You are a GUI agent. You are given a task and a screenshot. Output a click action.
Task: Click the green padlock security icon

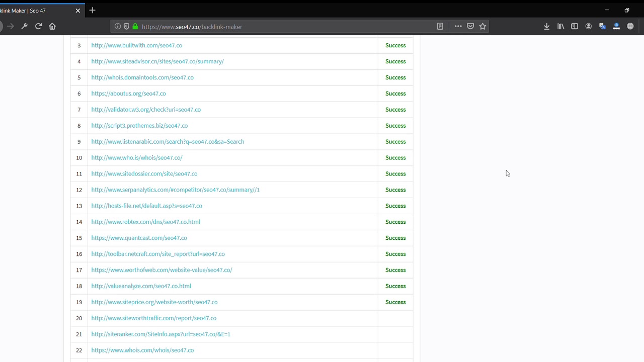click(135, 26)
